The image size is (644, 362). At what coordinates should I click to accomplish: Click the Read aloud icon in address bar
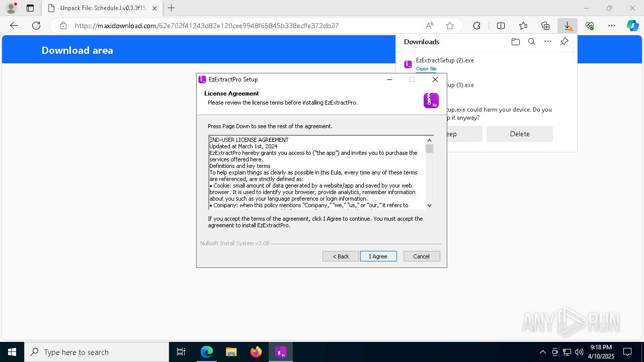[430, 26]
